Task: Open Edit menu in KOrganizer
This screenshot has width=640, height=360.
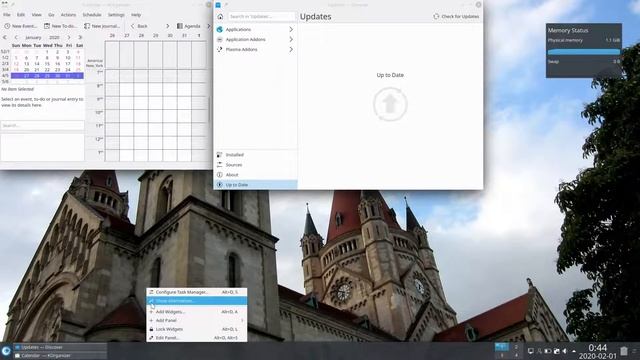Action: (21, 15)
